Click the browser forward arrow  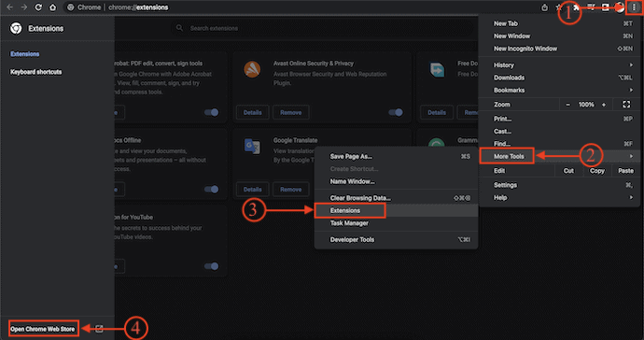click(x=24, y=7)
